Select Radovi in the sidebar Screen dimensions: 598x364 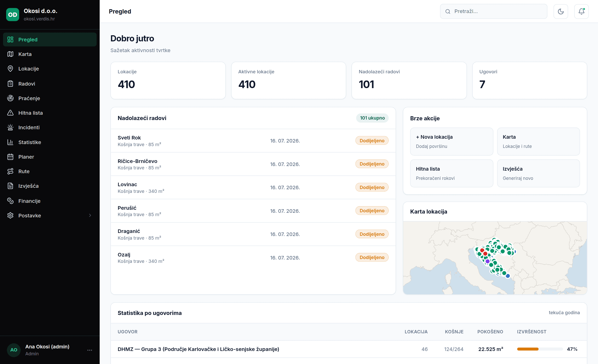50,84
